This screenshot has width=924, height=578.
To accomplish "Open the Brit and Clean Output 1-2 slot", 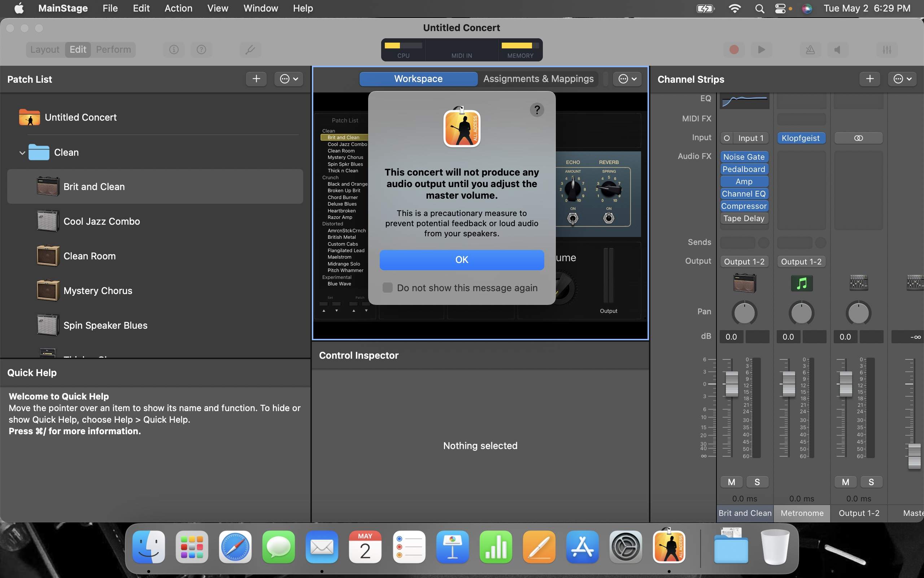I will tap(744, 262).
